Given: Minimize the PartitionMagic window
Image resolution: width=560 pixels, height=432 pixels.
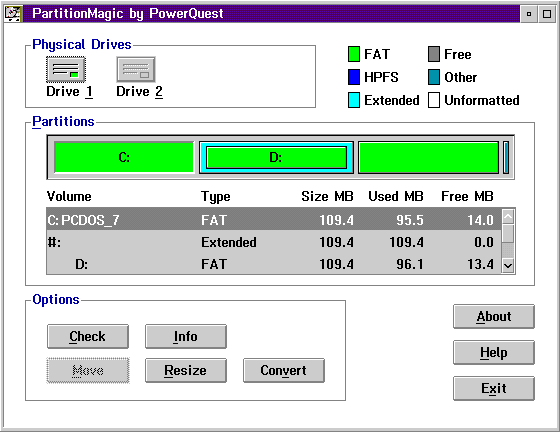Looking at the screenshot, I should pyautogui.click(x=529, y=14).
